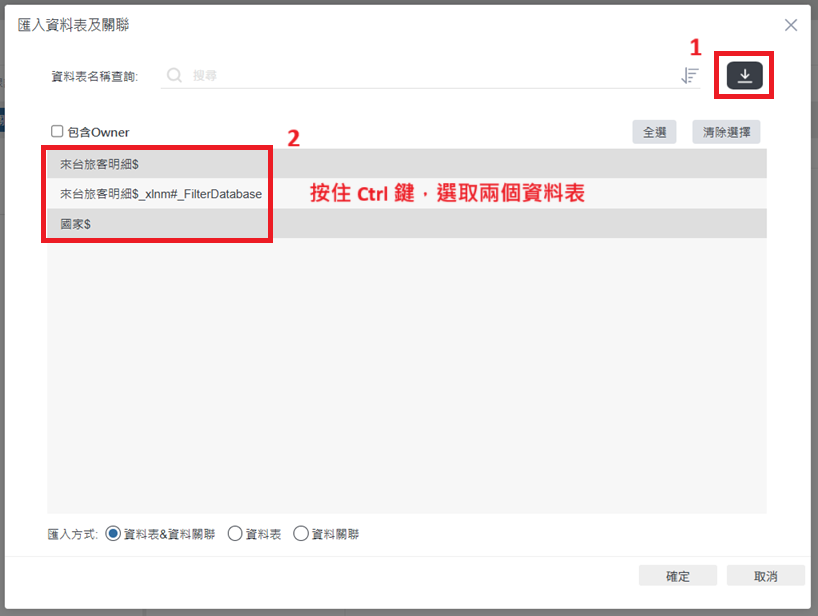Click the dark download tables icon button

point(744,76)
